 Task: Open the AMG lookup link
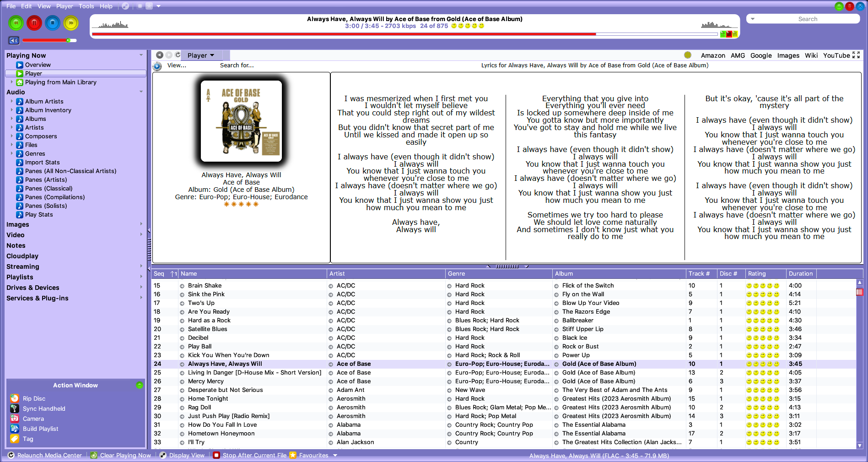(x=738, y=55)
